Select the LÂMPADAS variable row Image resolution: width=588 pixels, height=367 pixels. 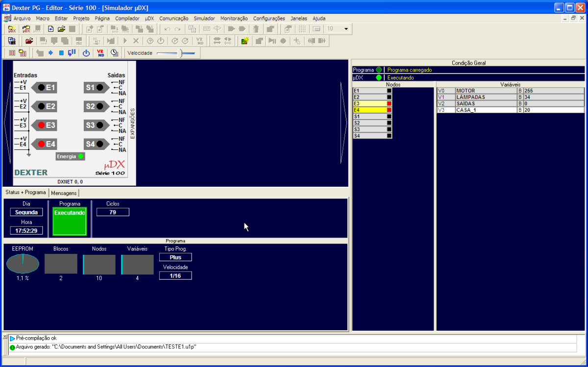point(511,97)
